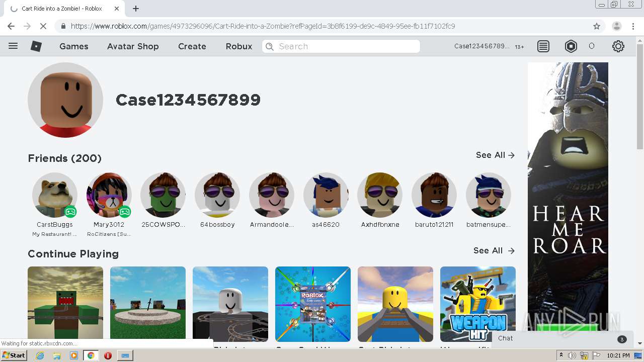The height and width of the screenshot is (362, 644).
Task: Open the Chat panel
Action: pyautogui.click(x=561, y=338)
